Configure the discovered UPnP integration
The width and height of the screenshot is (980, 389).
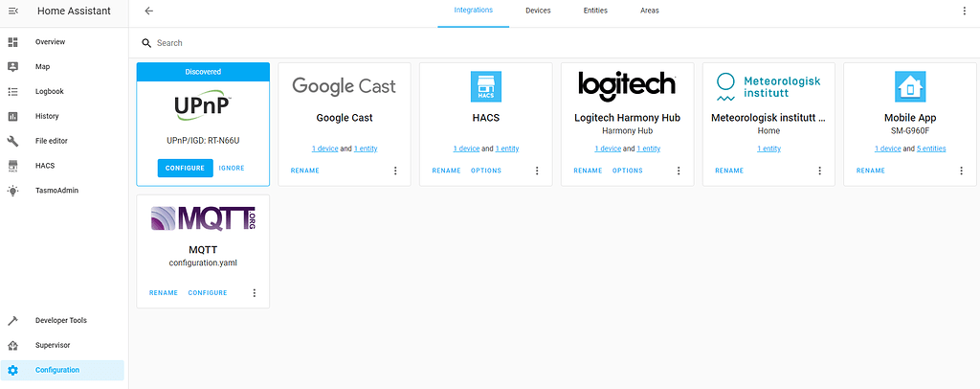click(x=185, y=168)
